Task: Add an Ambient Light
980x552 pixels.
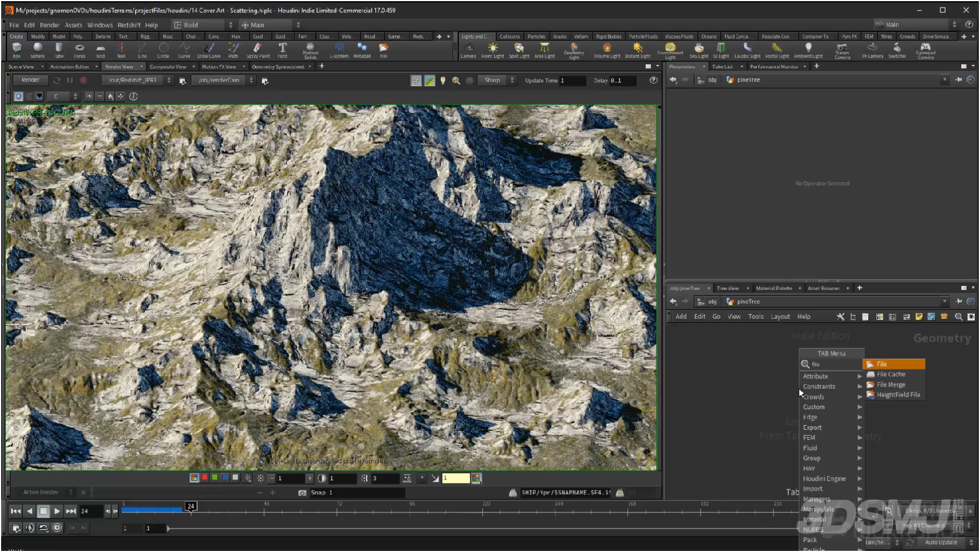Action: pos(808,50)
